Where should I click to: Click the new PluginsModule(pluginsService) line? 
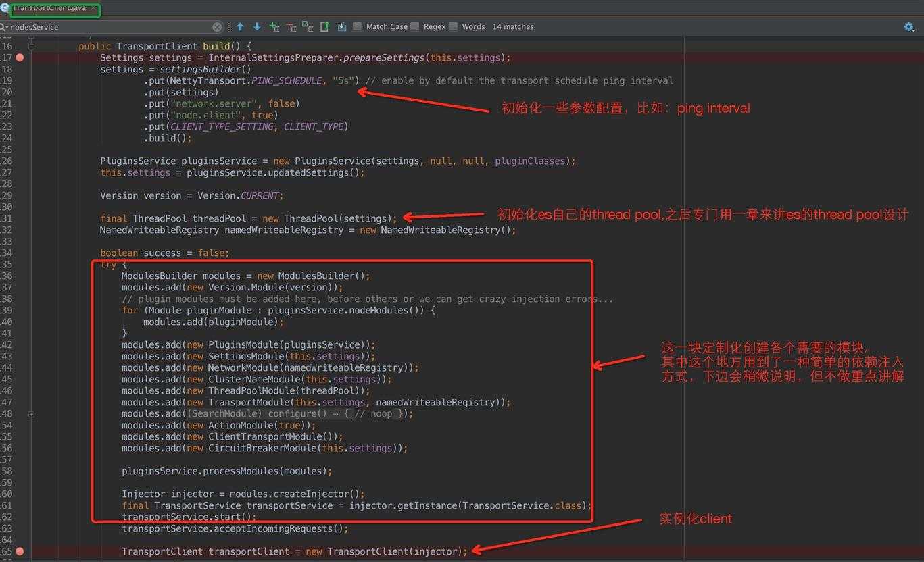click(x=249, y=345)
